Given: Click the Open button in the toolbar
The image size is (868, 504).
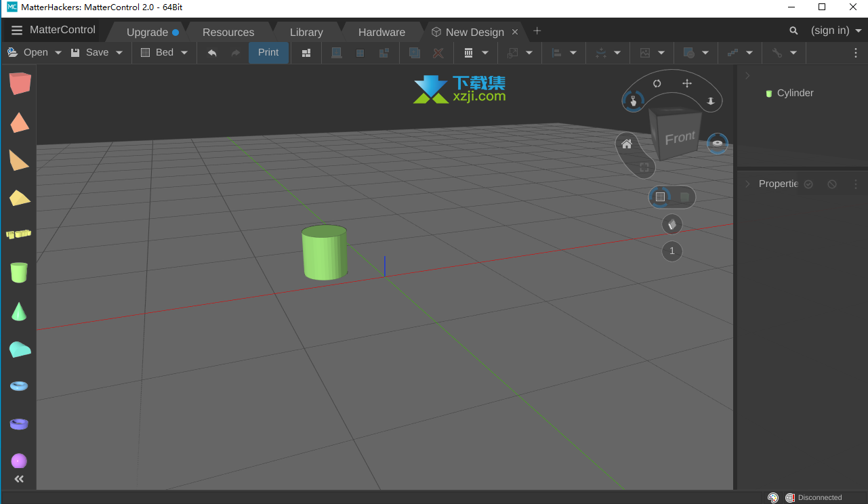Looking at the screenshot, I should 28,52.
